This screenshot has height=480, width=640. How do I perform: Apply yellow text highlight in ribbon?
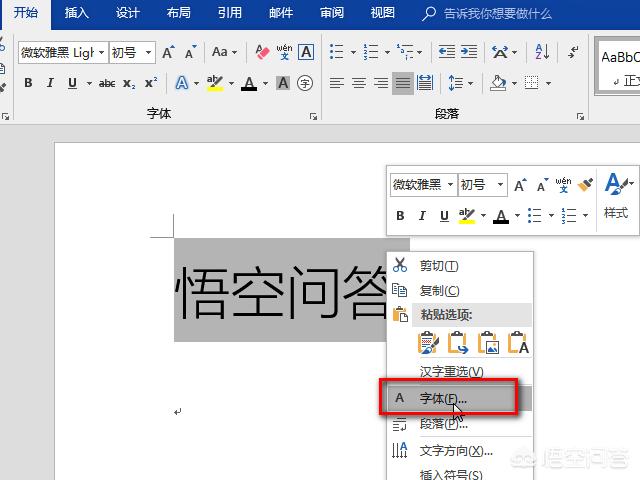pos(215,83)
